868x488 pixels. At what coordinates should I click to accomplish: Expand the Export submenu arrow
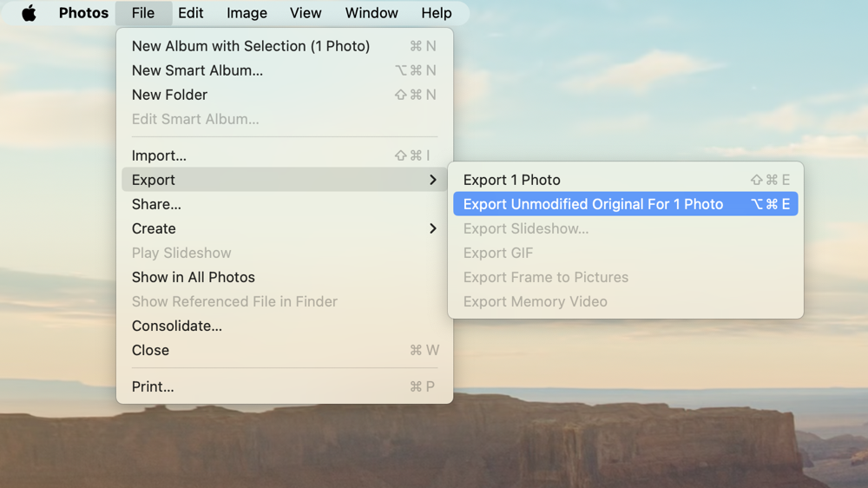click(x=432, y=180)
